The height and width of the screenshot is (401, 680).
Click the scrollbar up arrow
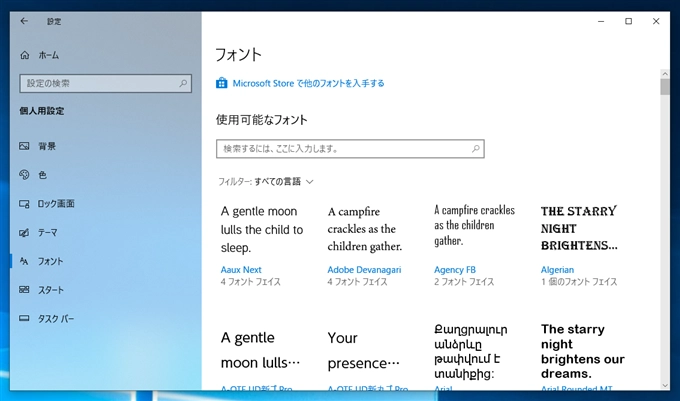[665, 74]
